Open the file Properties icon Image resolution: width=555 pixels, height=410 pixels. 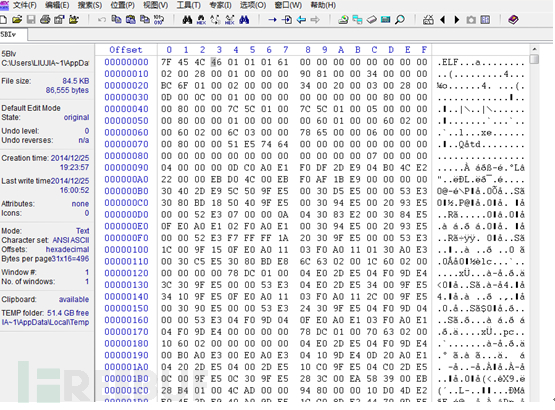(x=59, y=19)
